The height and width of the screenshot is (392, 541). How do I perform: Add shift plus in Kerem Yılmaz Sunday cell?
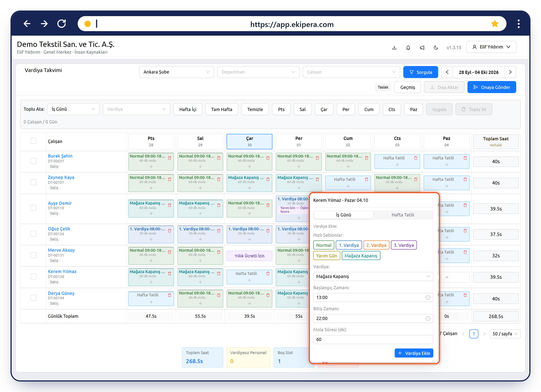(x=447, y=277)
